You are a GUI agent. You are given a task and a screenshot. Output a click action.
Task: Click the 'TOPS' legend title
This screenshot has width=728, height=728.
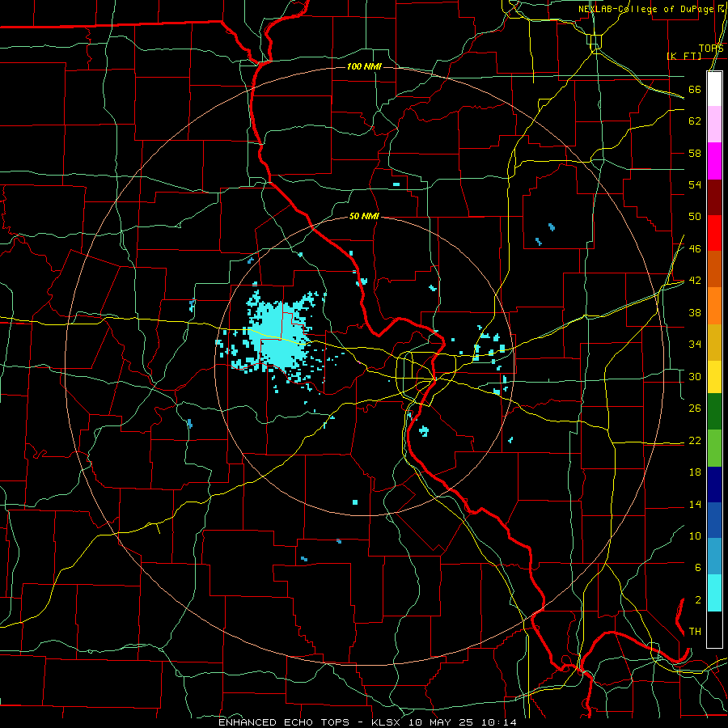point(711,48)
